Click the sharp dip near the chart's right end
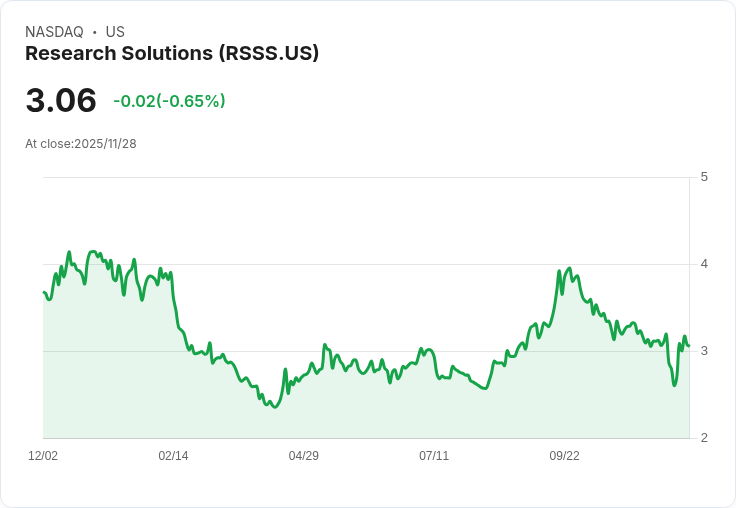Viewport: 736px width, 508px height. click(x=674, y=385)
